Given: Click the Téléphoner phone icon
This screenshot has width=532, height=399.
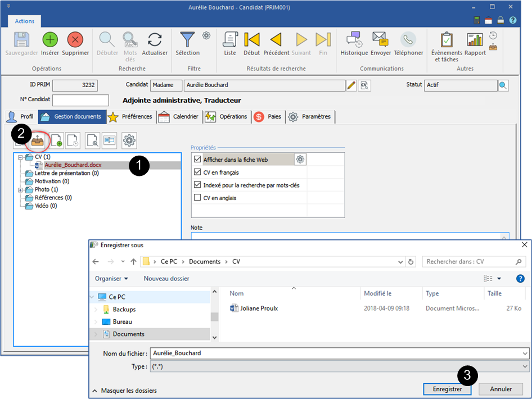Looking at the screenshot, I should 408,40.
